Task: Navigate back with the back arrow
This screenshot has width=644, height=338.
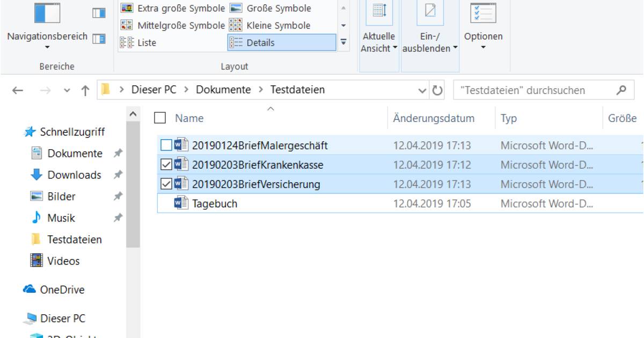Action: tap(17, 89)
